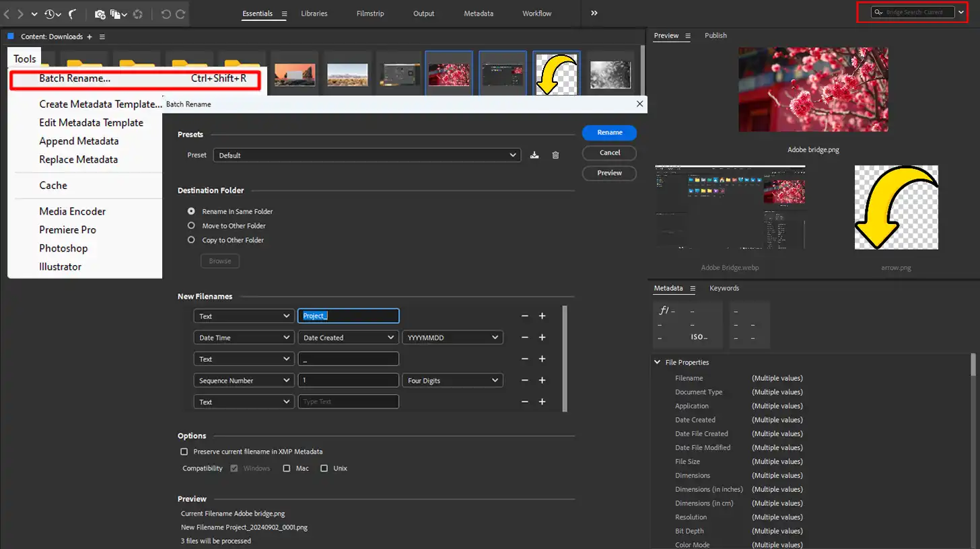Viewport: 980px width, 549px height.
Task: Click the Camera Raw aperture icon
Action: click(x=137, y=13)
